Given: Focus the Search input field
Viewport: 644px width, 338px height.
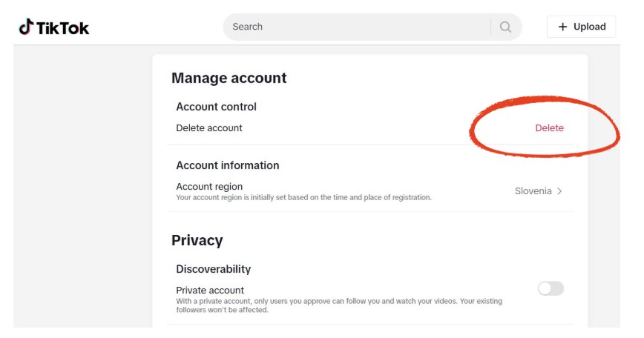Looking at the screenshot, I should (356, 27).
